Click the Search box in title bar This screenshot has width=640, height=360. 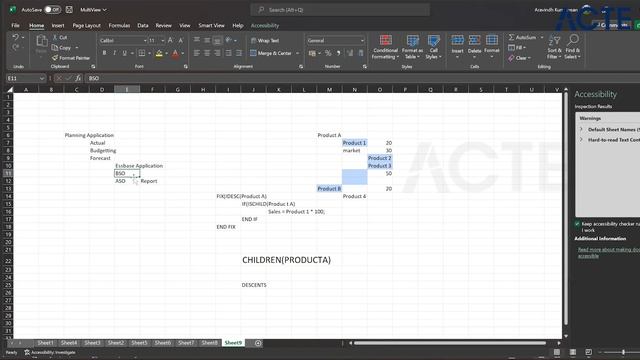point(340,9)
